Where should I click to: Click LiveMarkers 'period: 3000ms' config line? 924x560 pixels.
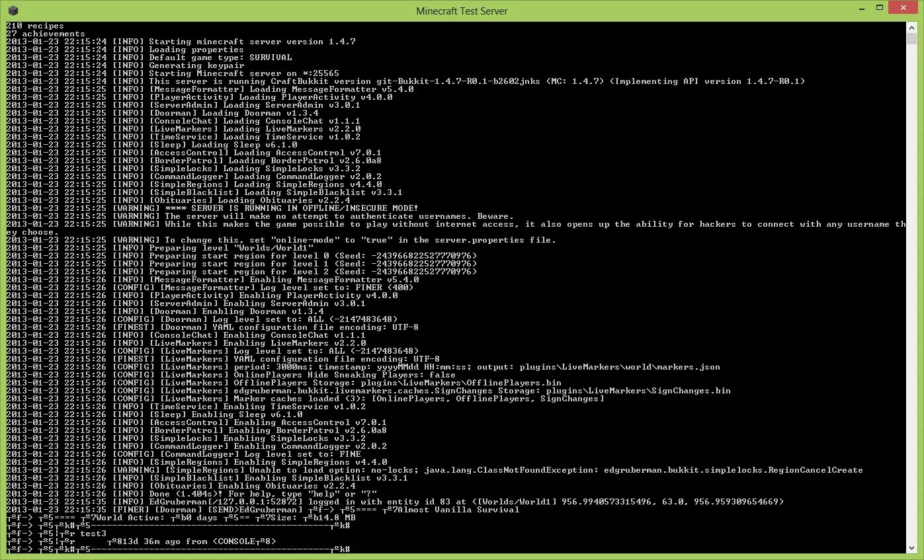pyautogui.click(x=364, y=367)
